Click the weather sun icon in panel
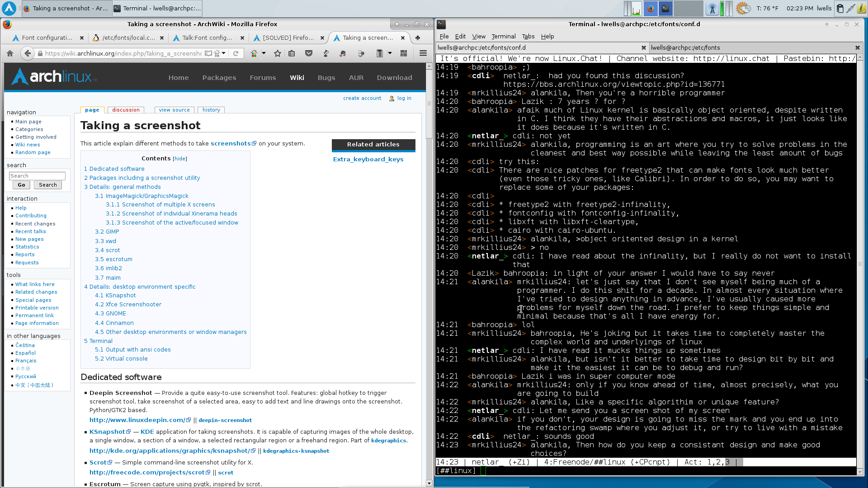 pyautogui.click(x=744, y=8)
